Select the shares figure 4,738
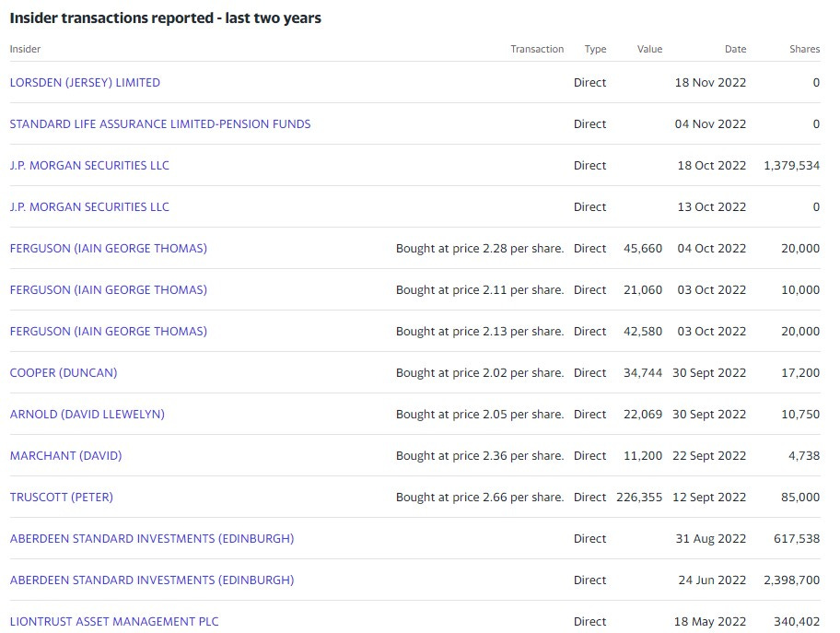840x633 pixels. point(804,455)
